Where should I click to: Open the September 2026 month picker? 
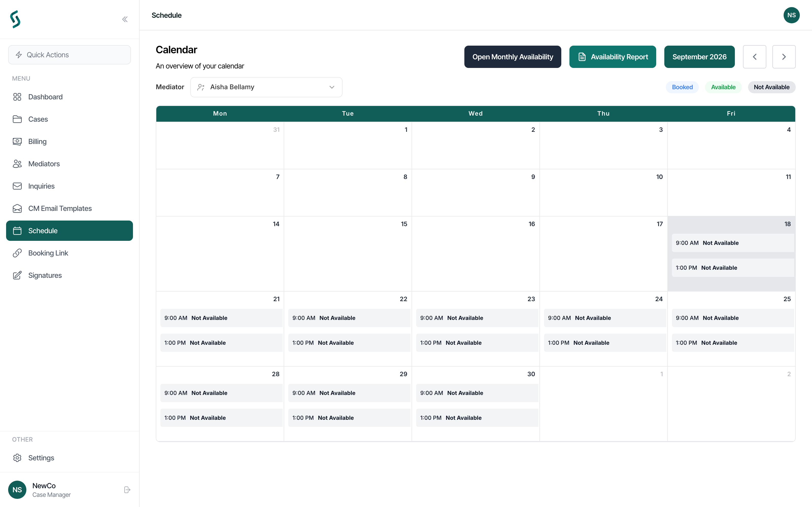coord(699,57)
